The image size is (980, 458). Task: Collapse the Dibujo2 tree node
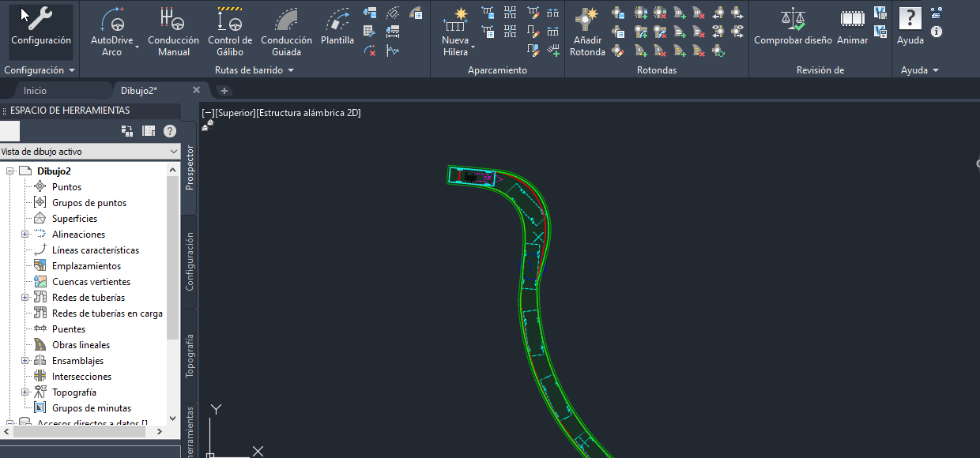(10, 171)
